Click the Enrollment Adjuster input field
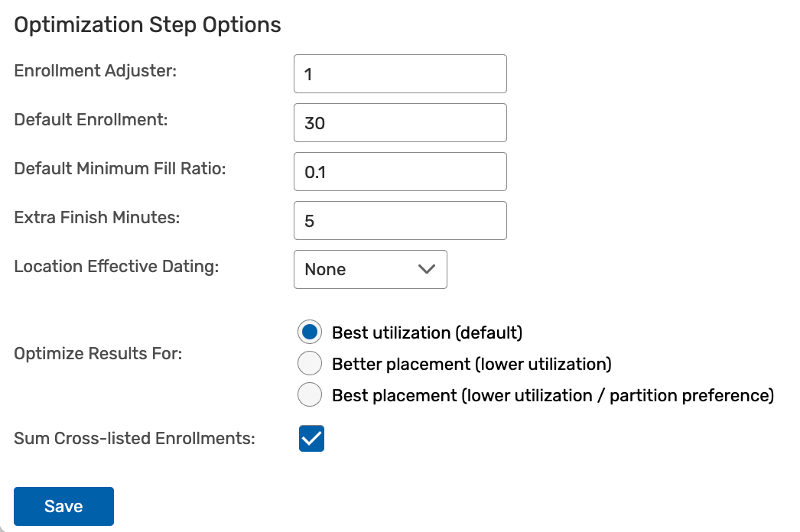 399,74
